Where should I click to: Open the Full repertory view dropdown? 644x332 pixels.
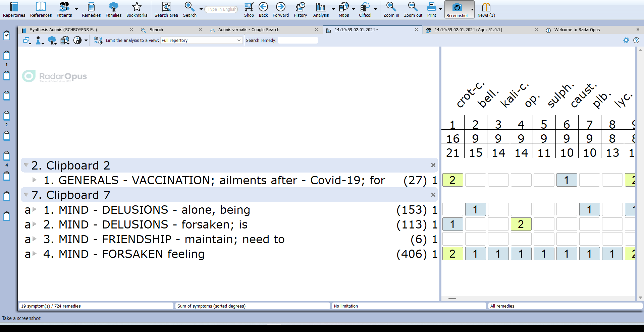201,40
